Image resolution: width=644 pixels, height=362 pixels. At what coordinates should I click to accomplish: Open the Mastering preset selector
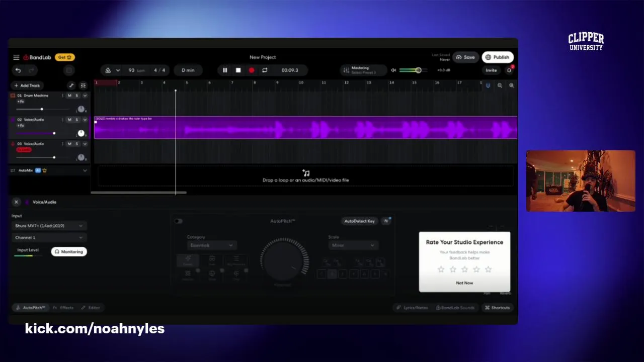pyautogui.click(x=363, y=70)
